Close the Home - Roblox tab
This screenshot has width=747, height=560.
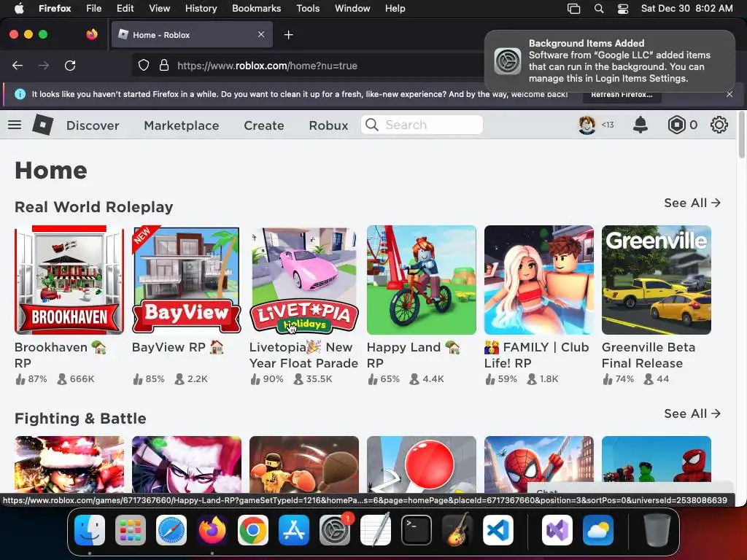click(x=261, y=34)
